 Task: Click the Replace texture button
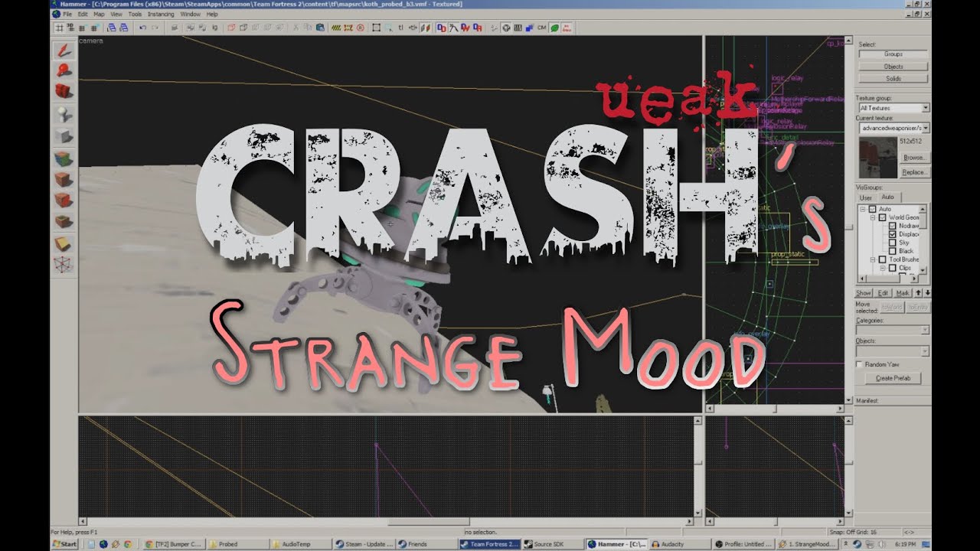[x=914, y=172]
